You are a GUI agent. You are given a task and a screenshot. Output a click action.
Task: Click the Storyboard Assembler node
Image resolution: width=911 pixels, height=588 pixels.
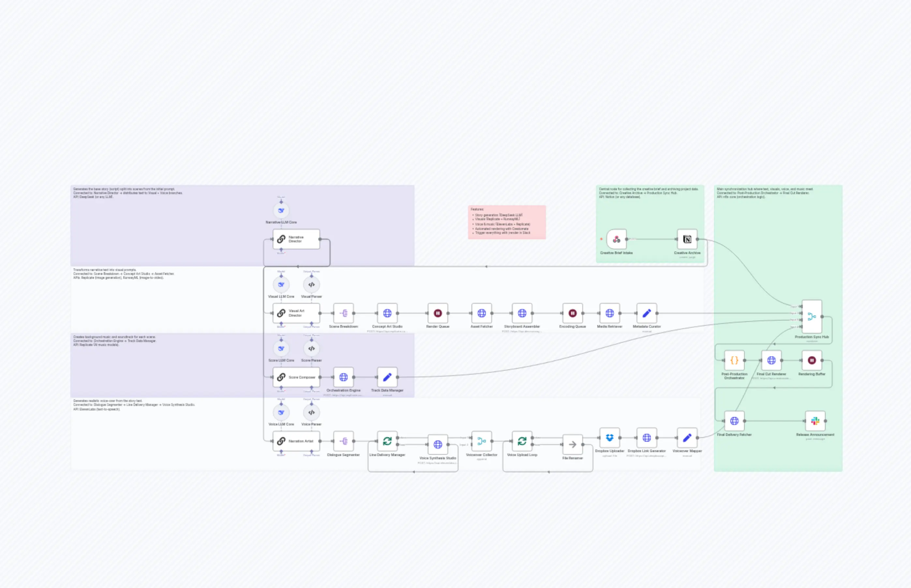522,313
